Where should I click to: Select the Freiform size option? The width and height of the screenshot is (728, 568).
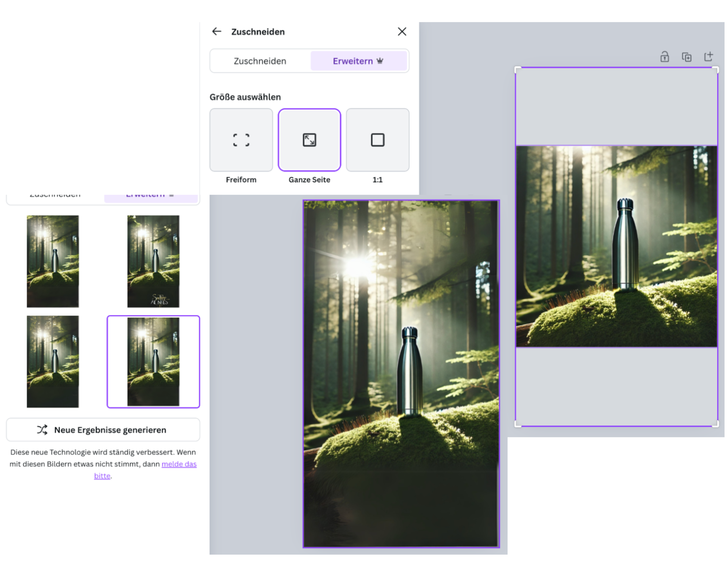coord(241,140)
